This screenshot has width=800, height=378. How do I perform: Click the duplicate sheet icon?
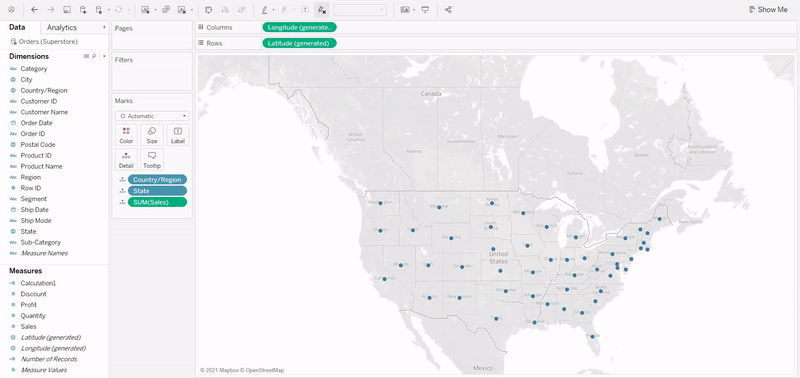(x=166, y=10)
